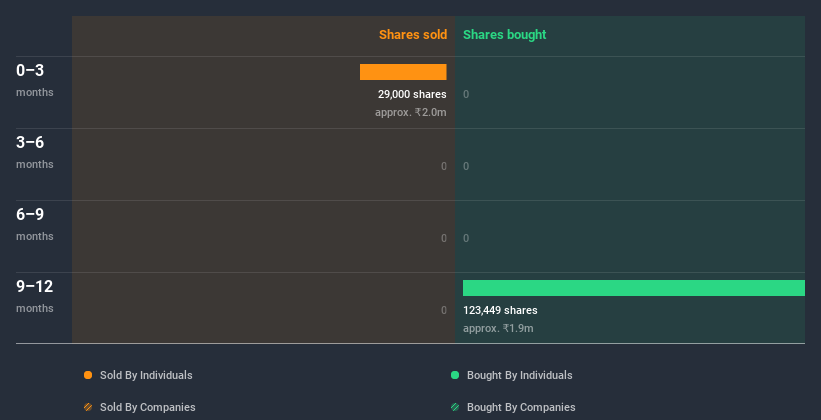821x420 pixels.
Task: Click the approx. ₹1.9m bought amount
Action: coord(498,328)
